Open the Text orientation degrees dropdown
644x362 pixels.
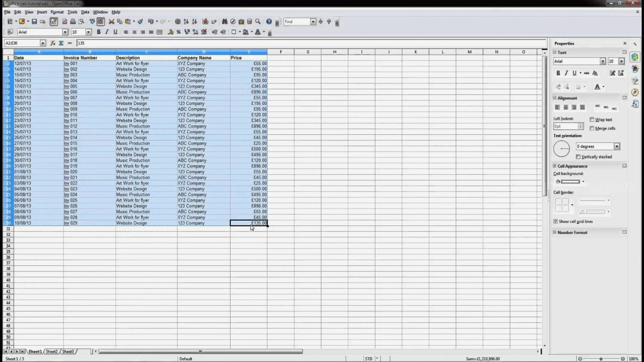point(617,146)
